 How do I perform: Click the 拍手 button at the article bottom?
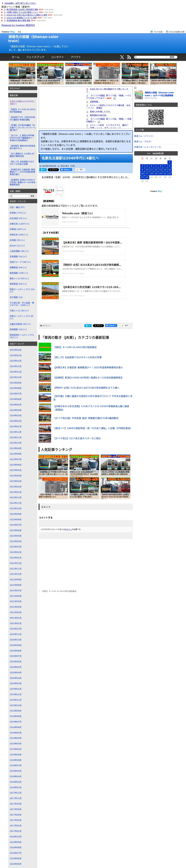[x=126, y=325]
